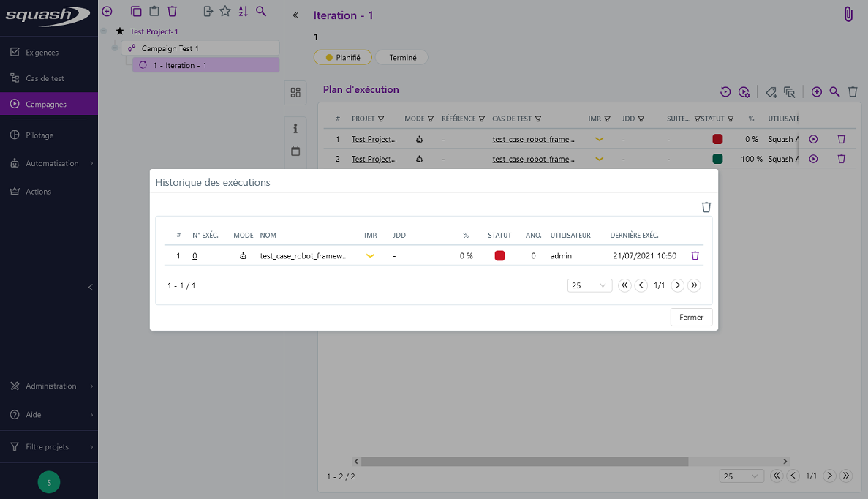
Task: Click the red status swatch in history row
Action: (x=499, y=256)
